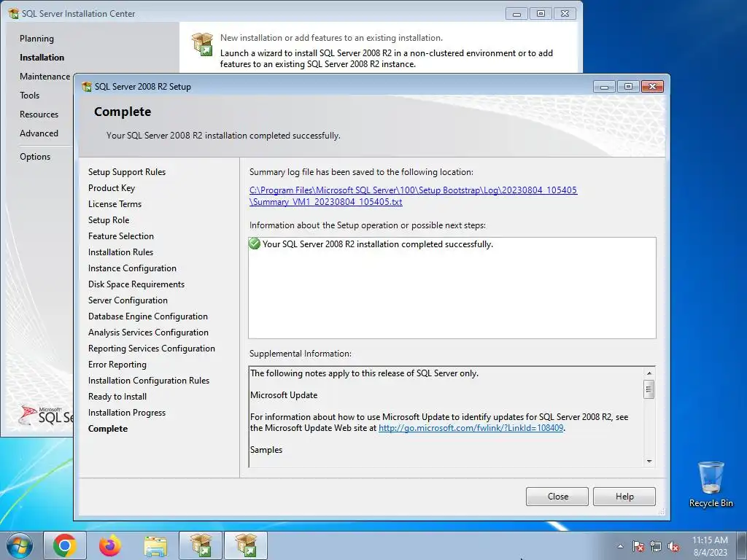Click the Supplemental Information scrollbar thumb
The width and height of the screenshot is (747, 560).
tap(649, 389)
